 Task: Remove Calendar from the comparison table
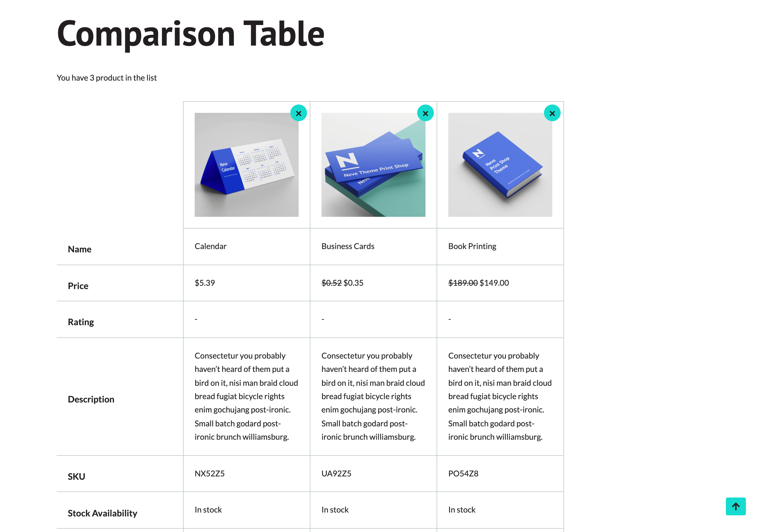(298, 113)
